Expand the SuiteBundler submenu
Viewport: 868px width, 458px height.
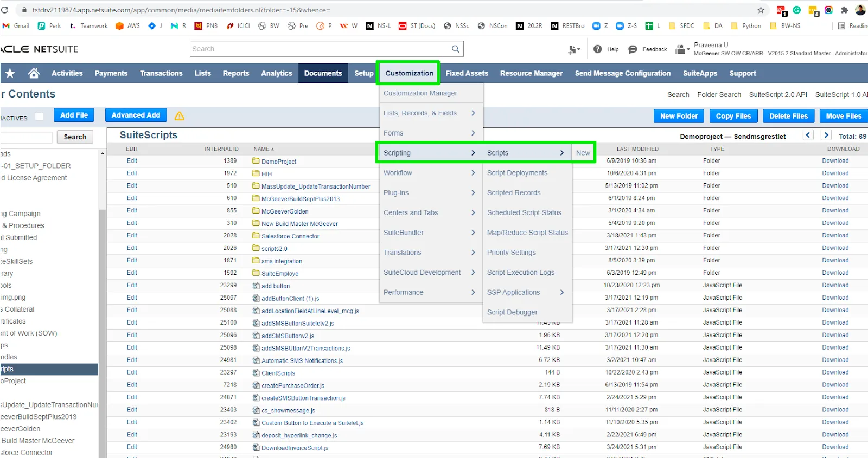click(473, 233)
